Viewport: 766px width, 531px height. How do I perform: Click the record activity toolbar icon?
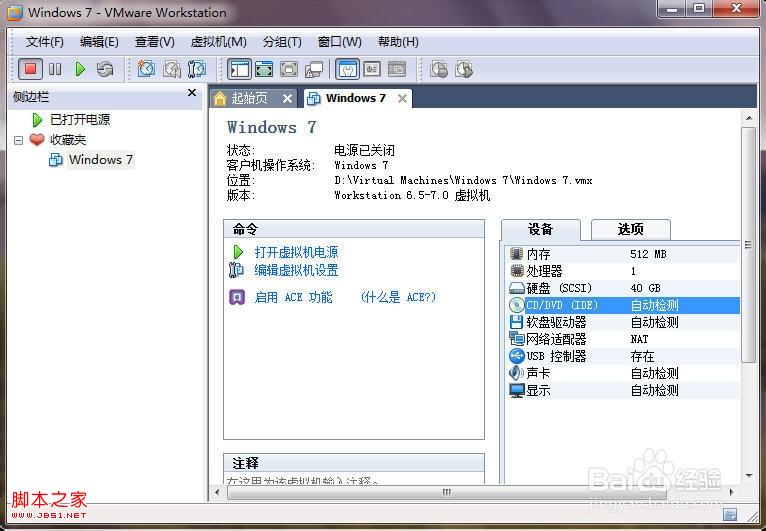tap(439, 69)
